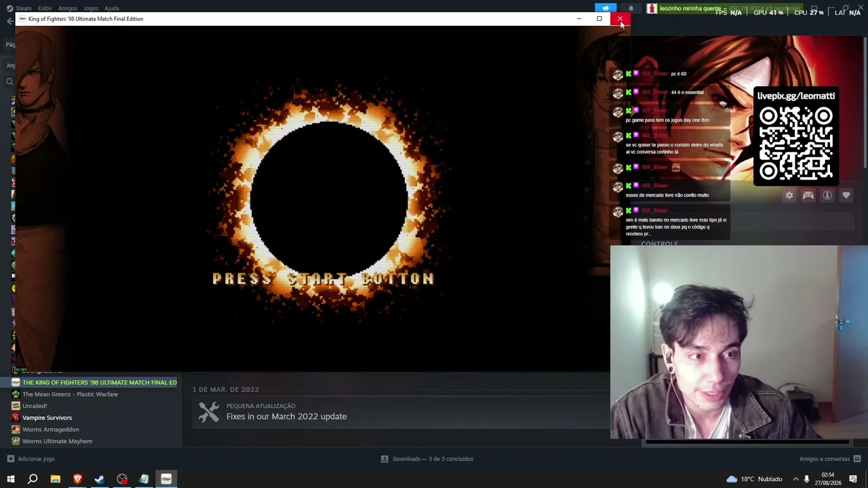
Task: Open Brave browser from taskbar
Action: click(x=77, y=479)
